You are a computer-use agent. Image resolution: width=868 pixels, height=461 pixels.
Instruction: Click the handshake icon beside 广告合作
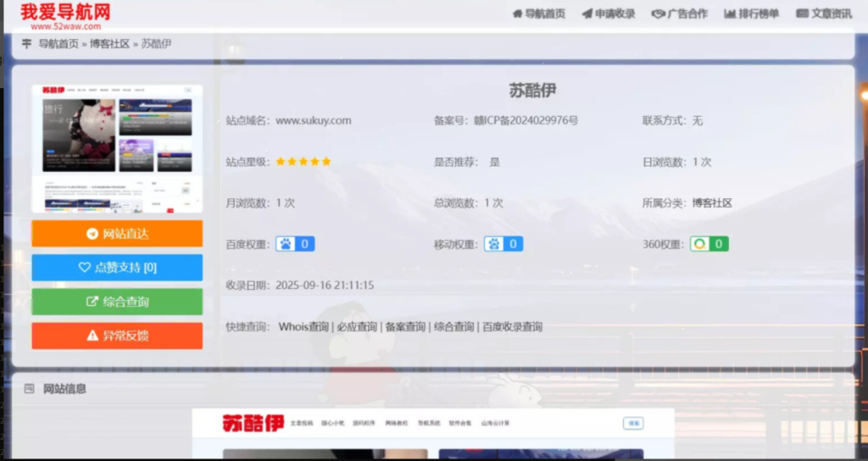pos(658,14)
